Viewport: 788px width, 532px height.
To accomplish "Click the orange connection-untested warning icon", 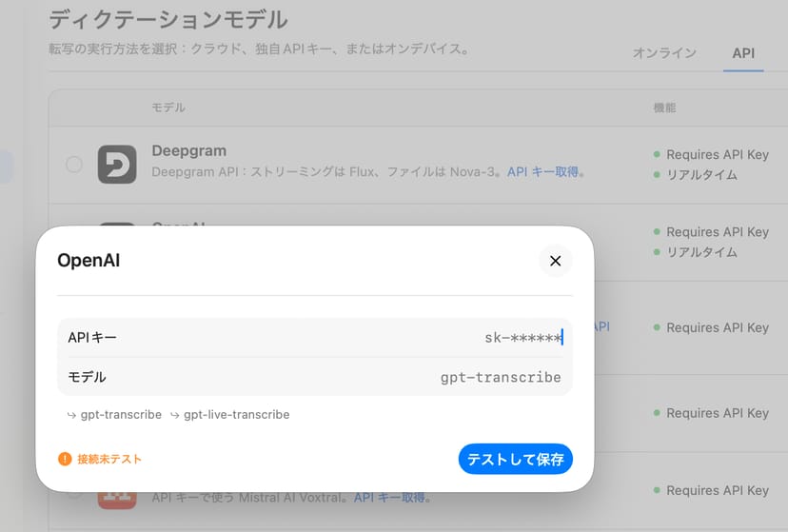I will tap(65, 459).
